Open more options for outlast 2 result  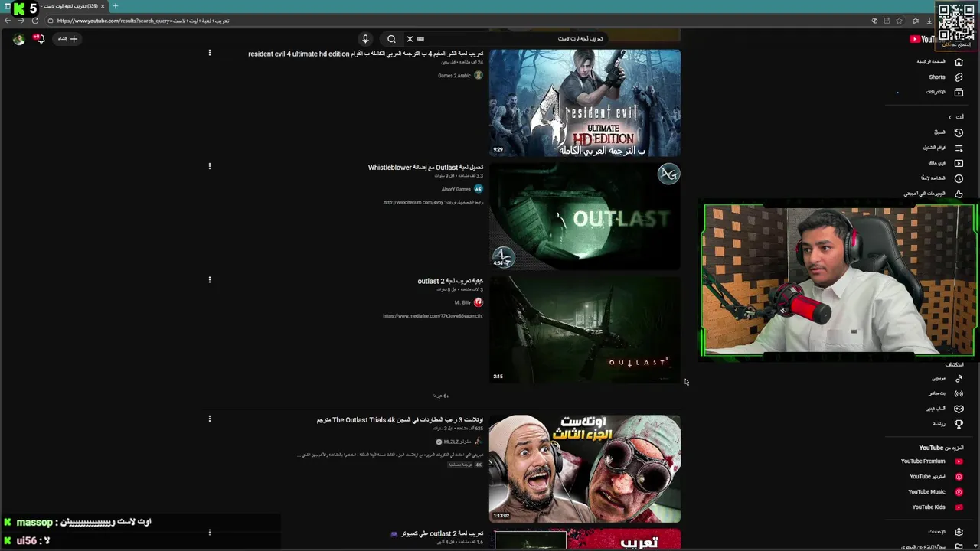(209, 280)
